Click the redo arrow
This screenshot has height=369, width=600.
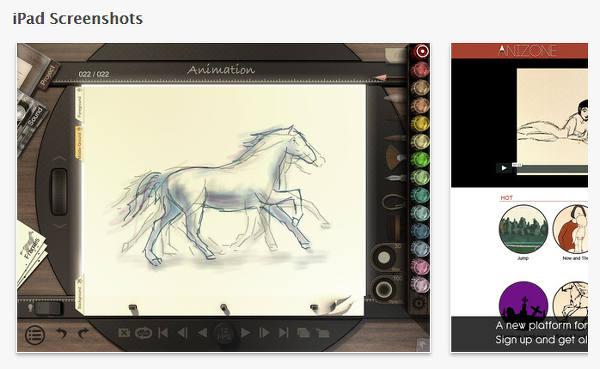click(x=83, y=333)
